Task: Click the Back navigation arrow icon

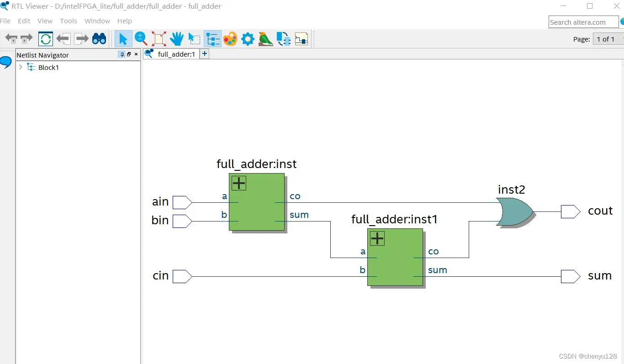Action: click(x=11, y=39)
